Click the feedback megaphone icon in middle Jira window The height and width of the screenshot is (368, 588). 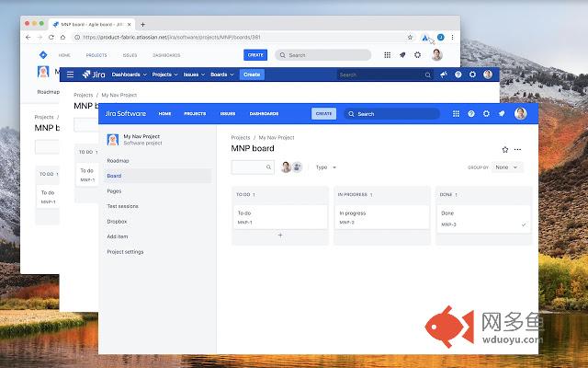(444, 75)
